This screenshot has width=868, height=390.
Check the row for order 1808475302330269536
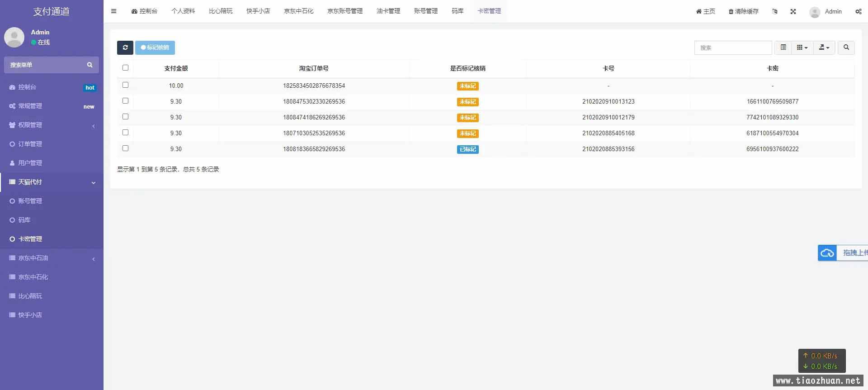(125, 101)
